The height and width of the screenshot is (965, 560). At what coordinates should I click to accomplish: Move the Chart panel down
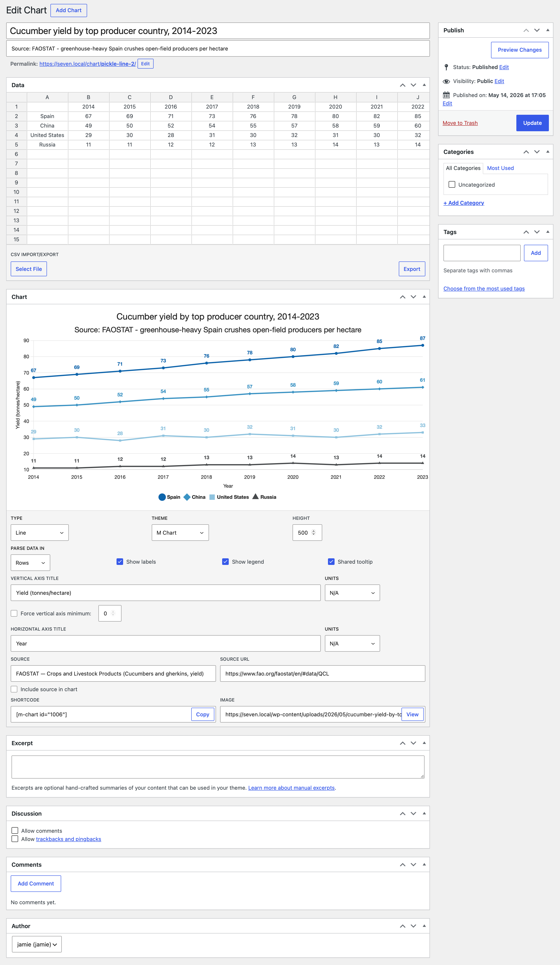pyautogui.click(x=413, y=297)
